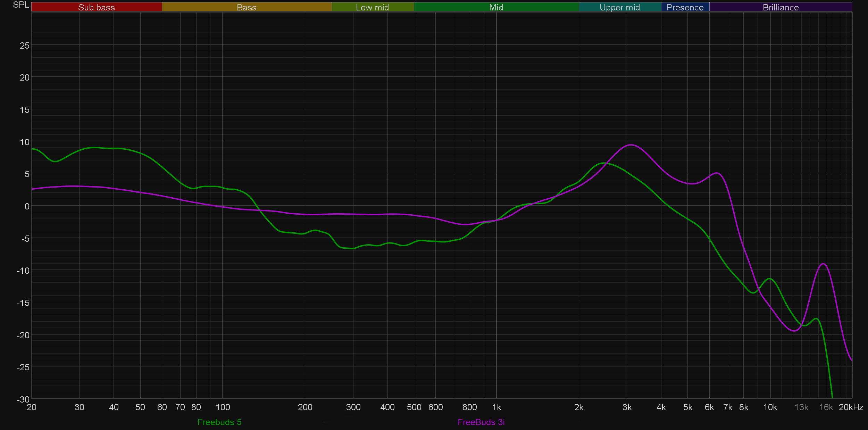Click the 20kHz axis label
The width and height of the screenshot is (868, 430).
(x=851, y=407)
